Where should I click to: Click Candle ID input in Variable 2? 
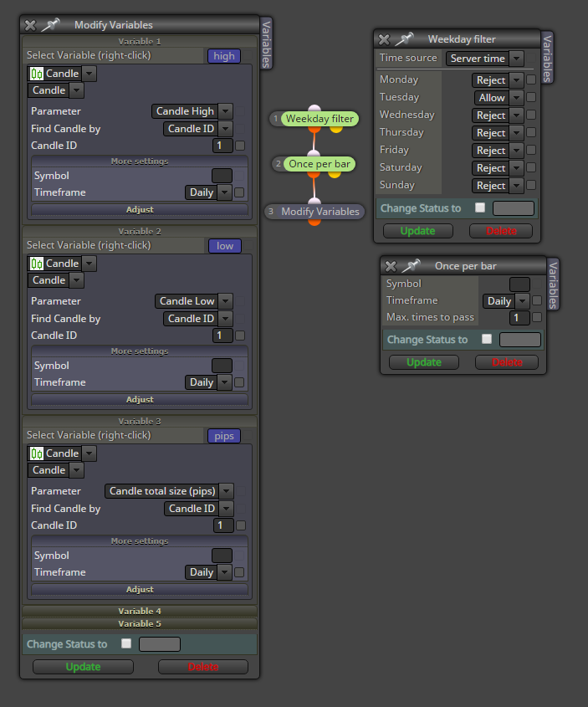[x=222, y=336]
